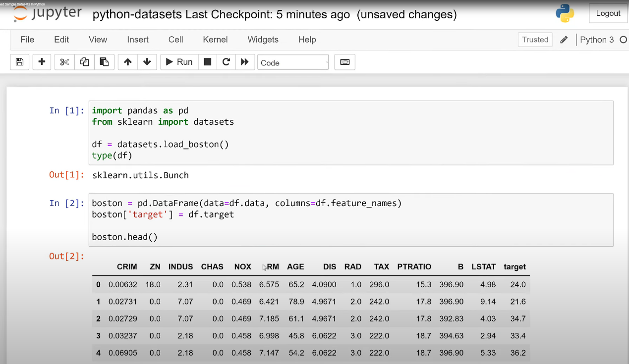Open the Widgets menu
This screenshot has width=629, height=364.
coord(263,40)
